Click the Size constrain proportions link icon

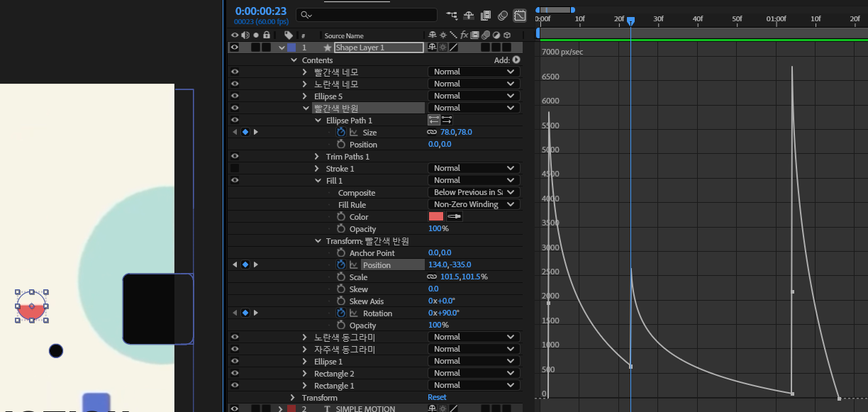tap(431, 132)
